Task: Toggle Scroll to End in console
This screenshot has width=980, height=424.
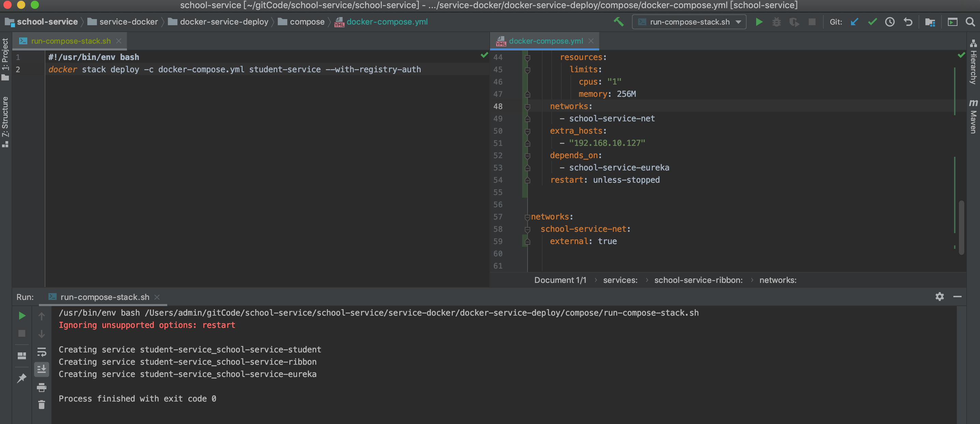Action: [42, 369]
